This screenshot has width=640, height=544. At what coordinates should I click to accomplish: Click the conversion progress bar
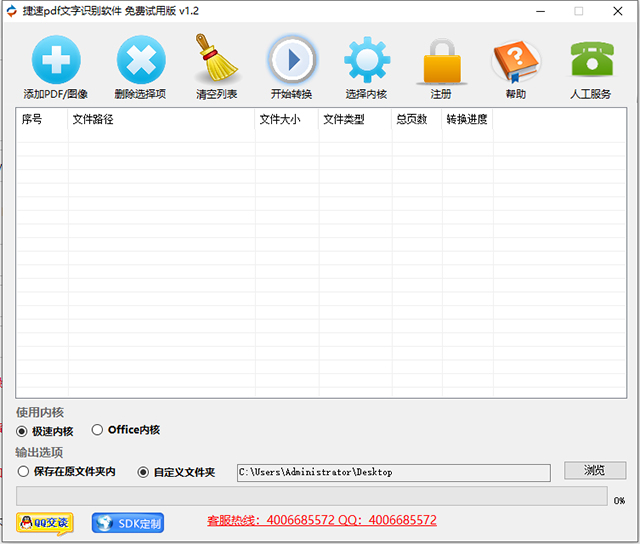(312, 496)
